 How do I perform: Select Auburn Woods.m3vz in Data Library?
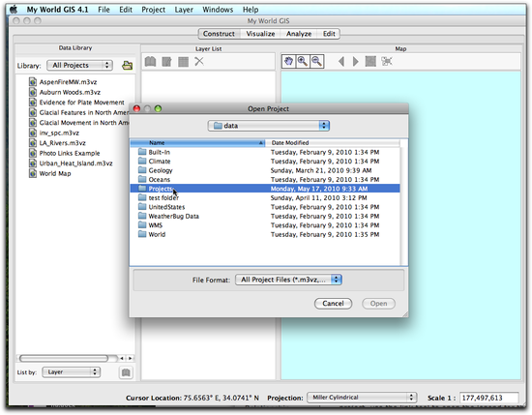pos(70,92)
